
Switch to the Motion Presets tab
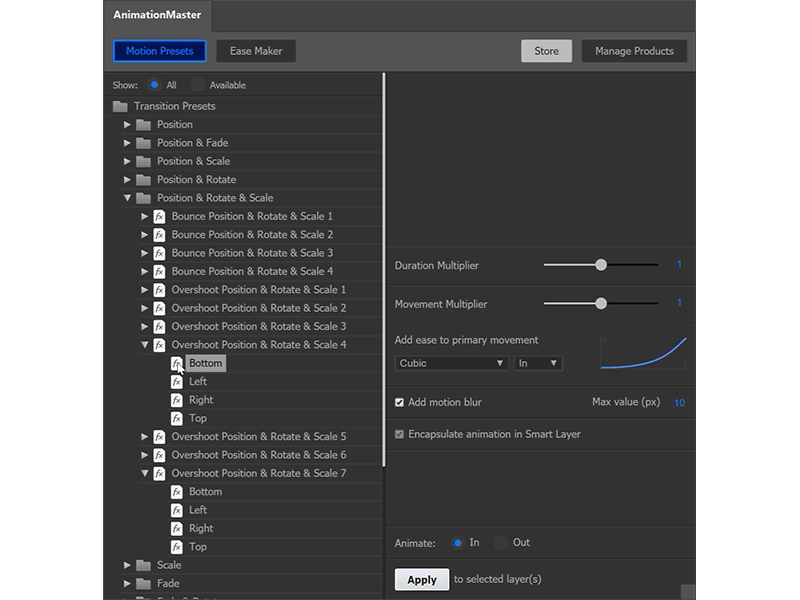pyautogui.click(x=160, y=51)
